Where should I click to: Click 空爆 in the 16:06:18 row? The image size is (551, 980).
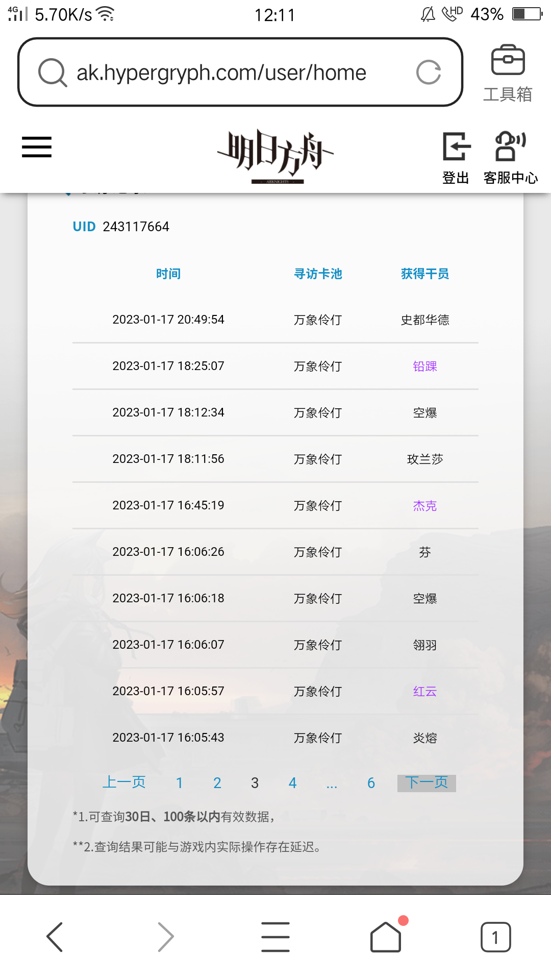tap(425, 598)
